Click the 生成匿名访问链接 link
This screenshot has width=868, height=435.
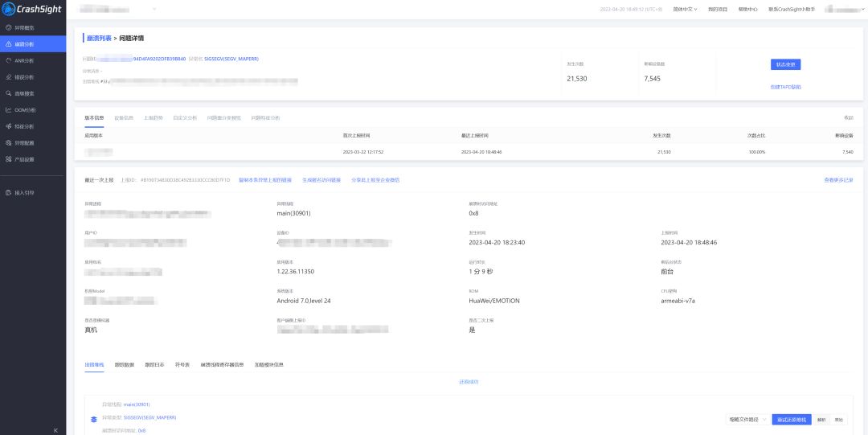pyautogui.click(x=321, y=180)
